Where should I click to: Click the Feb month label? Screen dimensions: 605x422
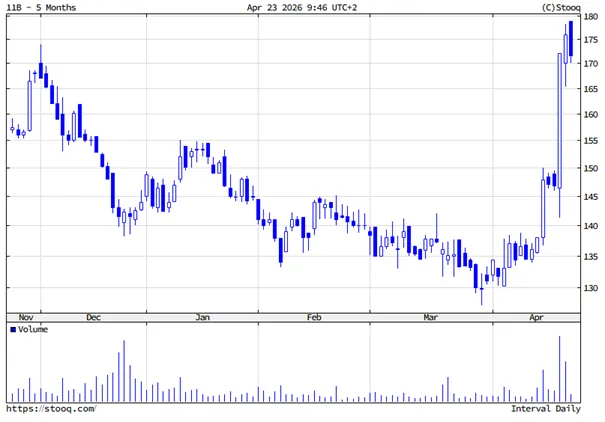(x=314, y=317)
